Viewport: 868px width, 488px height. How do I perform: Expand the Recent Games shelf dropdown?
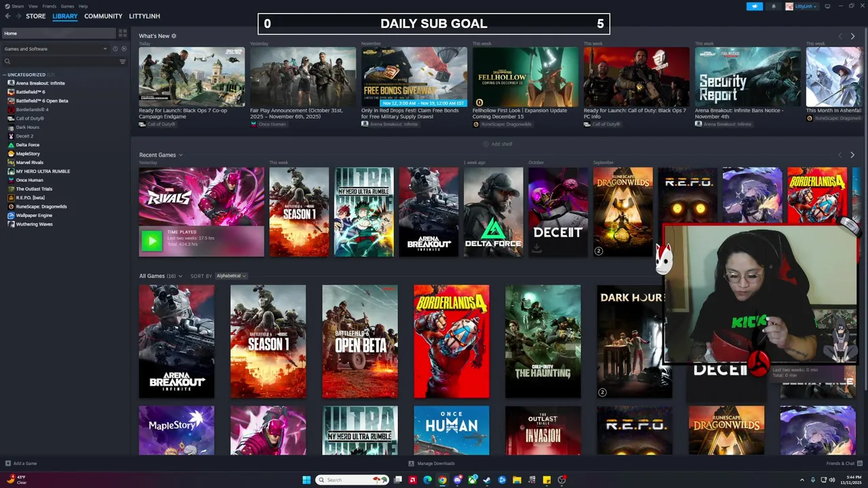pos(180,155)
